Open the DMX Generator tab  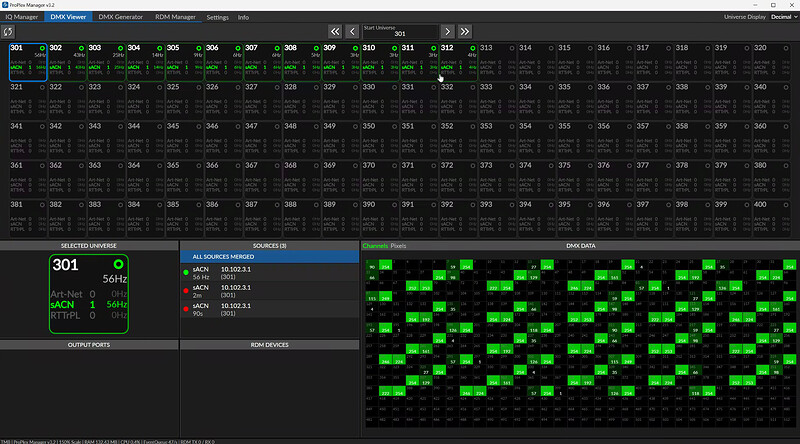click(120, 17)
